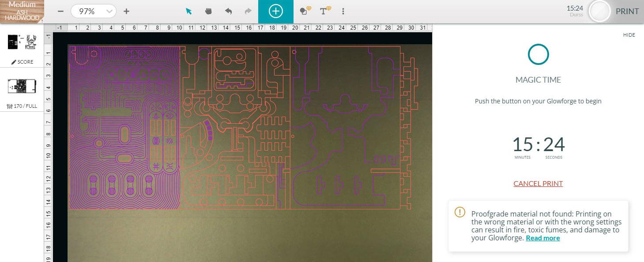The width and height of the screenshot is (644, 262).
Task: Click the Magic Time progress circle
Action: 538,55
